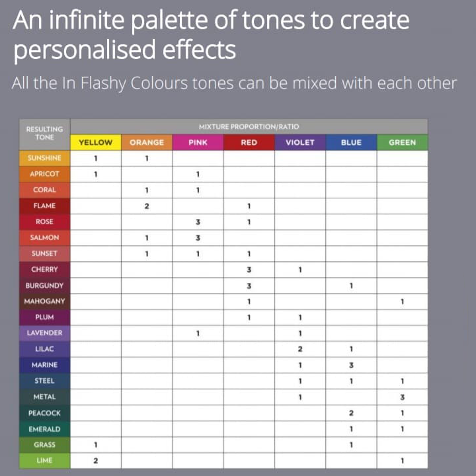This screenshot has height=476, width=476.
Task: Pick the Green column header
Action: [402, 142]
